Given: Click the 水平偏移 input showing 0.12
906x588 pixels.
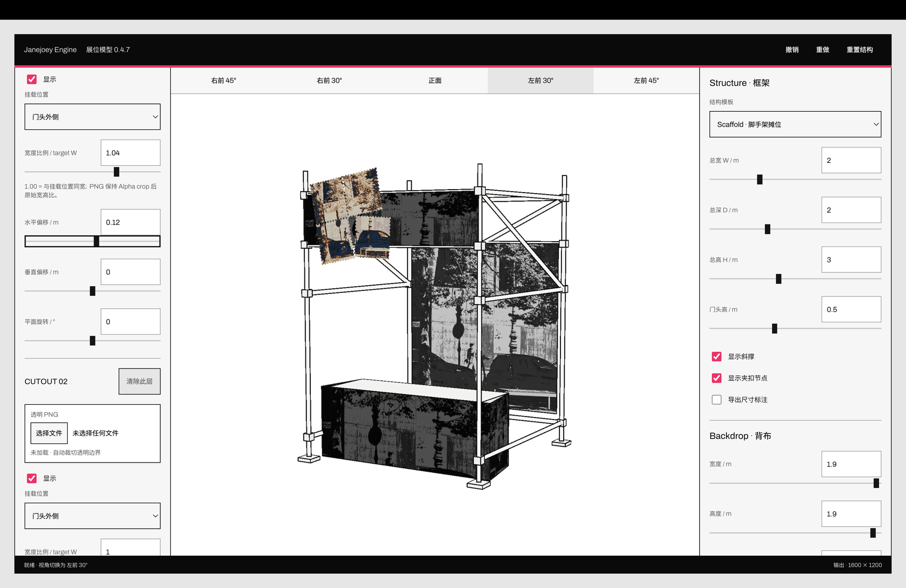Looking at the screenshot, I should (x=130, y=222).
